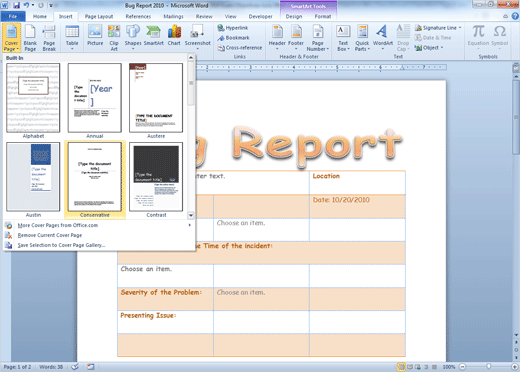Undo last action in Quick Access Toolbar
520x372 pixels.
(x=26, y=5)
